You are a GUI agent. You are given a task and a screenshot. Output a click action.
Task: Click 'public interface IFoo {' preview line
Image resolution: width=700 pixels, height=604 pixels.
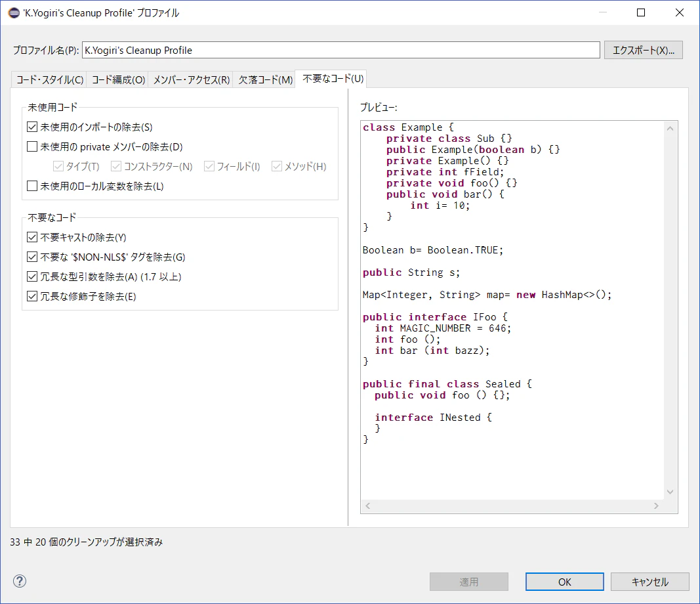pyautogui.click(x=435, y=317)
